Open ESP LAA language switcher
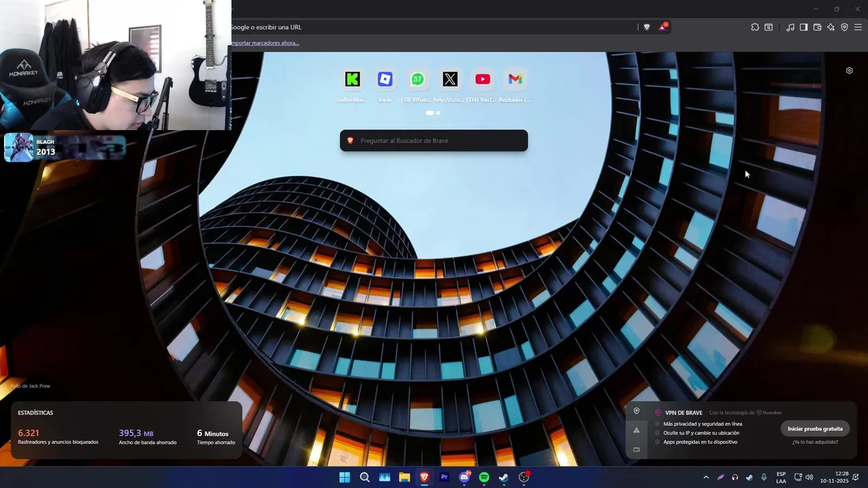868x488 pixels. (x=781, y=477)
